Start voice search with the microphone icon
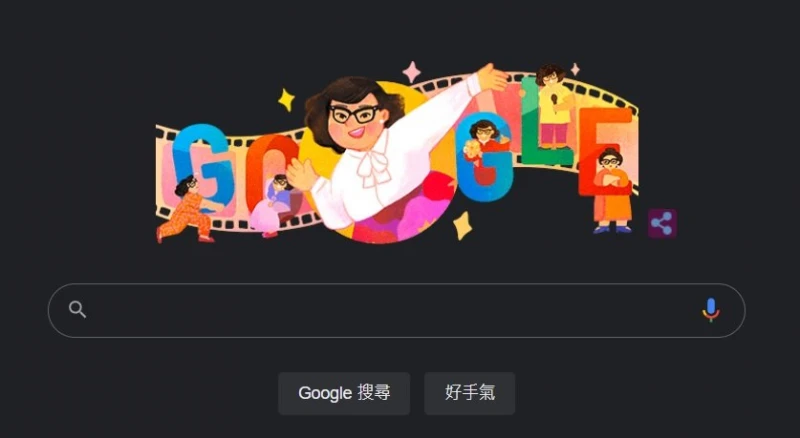Screen dimensions: 800x438 tap(710, 310)
